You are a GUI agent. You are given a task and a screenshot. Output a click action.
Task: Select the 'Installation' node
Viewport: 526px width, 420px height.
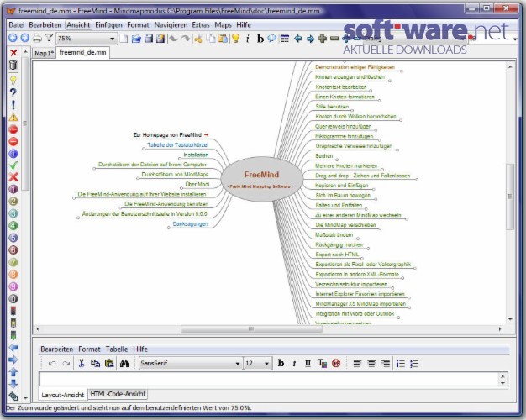point(196,155)
